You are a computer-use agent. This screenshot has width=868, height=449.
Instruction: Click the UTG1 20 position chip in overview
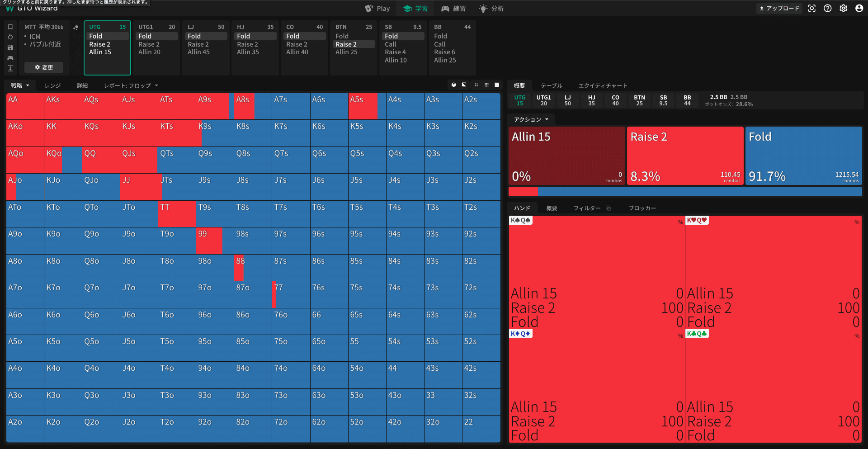click(544, 100)
